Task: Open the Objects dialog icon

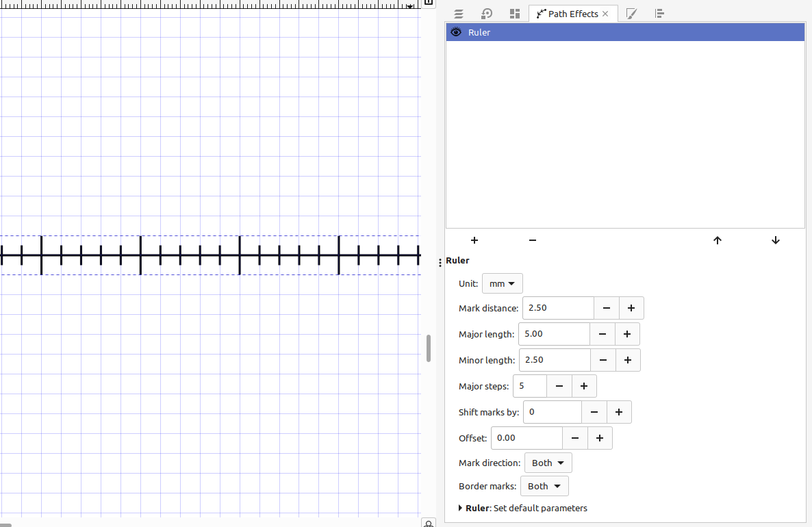Action: pos(659,14)
